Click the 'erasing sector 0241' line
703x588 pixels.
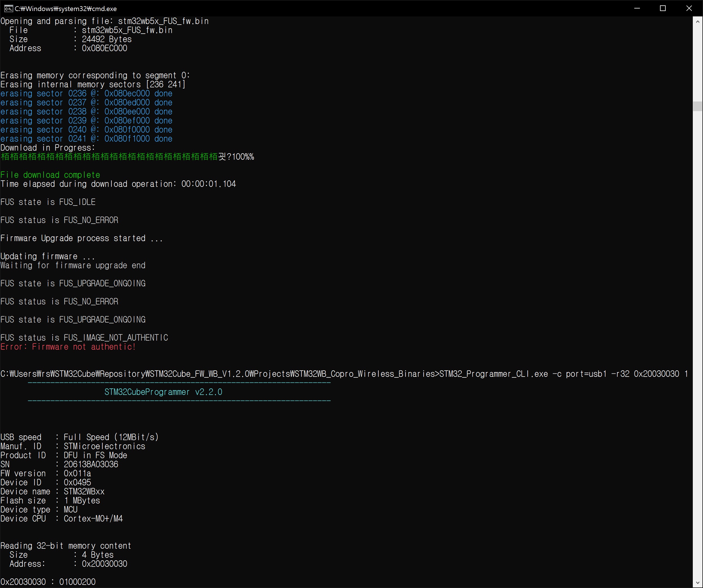tap(86, 139)
